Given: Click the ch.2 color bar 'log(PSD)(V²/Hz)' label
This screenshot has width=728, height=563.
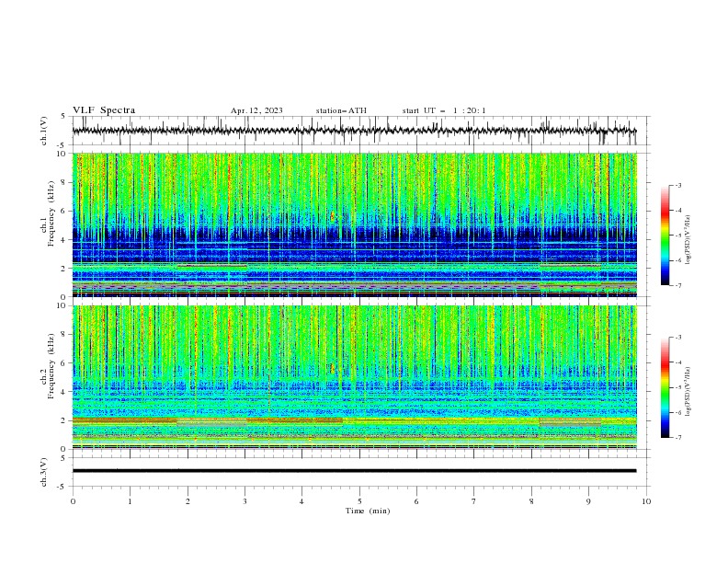Looking at the screenshot, I should pos(689,391).
